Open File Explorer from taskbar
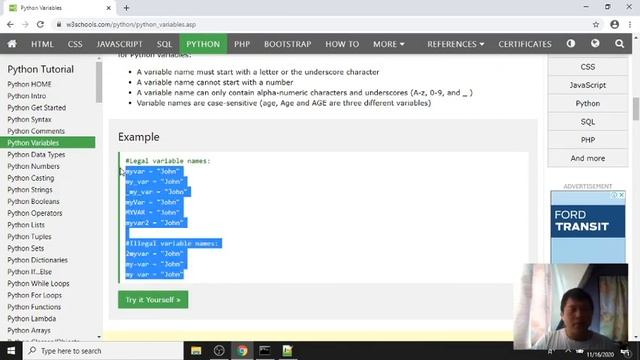 point(196,351)
